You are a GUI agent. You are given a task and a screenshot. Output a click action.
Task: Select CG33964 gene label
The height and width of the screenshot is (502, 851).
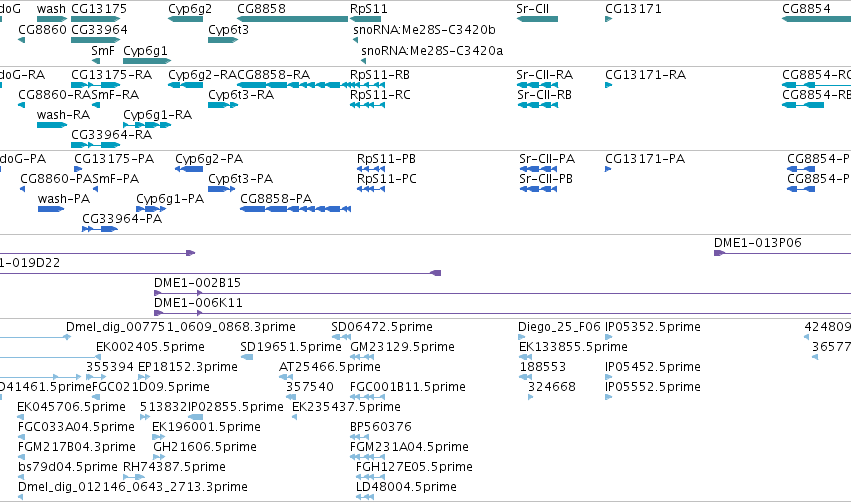pos(99,29)
